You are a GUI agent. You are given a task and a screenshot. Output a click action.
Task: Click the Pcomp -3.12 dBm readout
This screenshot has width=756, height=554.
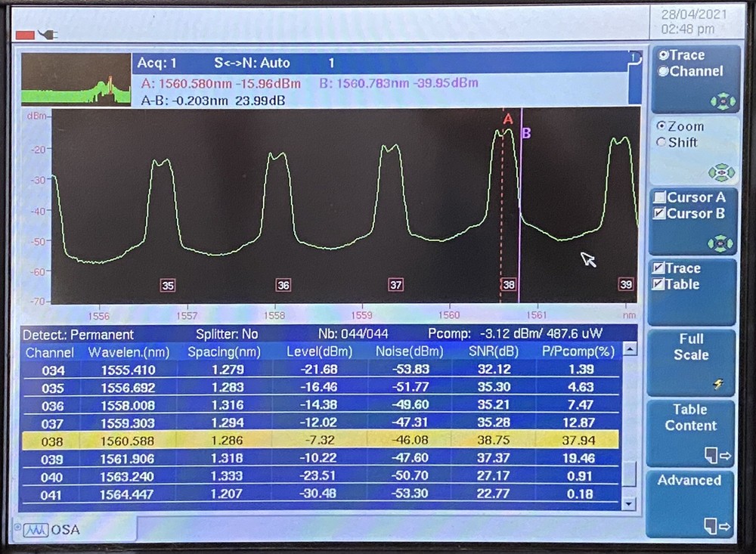point(515,333)
